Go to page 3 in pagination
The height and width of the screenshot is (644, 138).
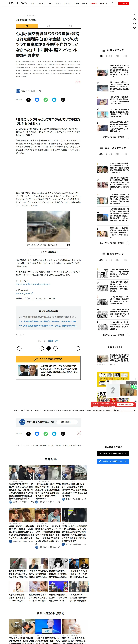click(55, 348)
